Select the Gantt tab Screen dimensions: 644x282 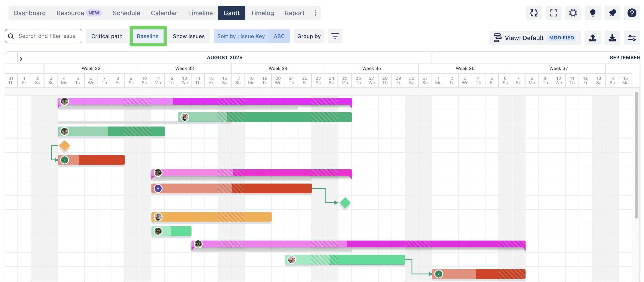click(232, 13)
